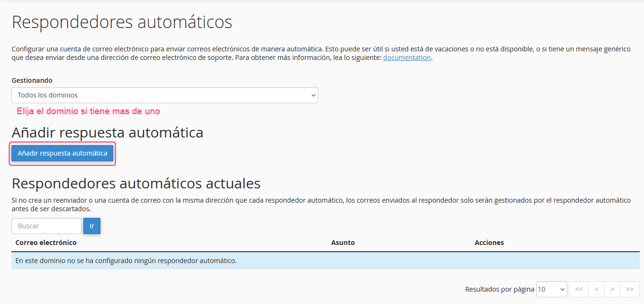Click the 'Resultados por página' label

(x=499, y=289)
